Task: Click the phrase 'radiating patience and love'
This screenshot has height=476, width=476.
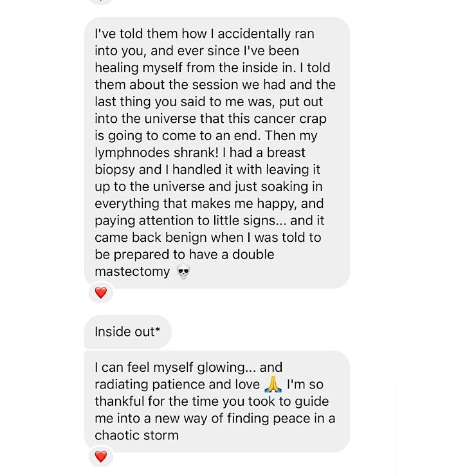Action: click(x=178, y=385)
